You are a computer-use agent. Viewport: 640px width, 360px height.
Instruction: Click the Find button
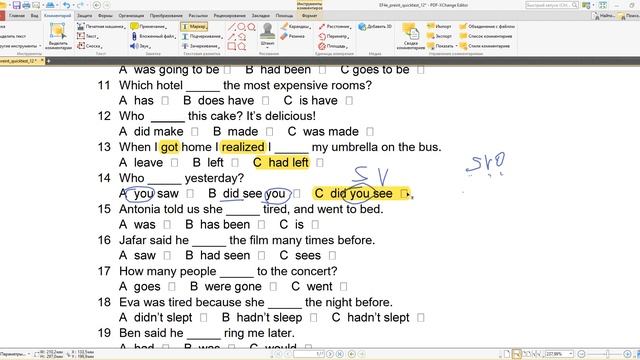[604, 16]
